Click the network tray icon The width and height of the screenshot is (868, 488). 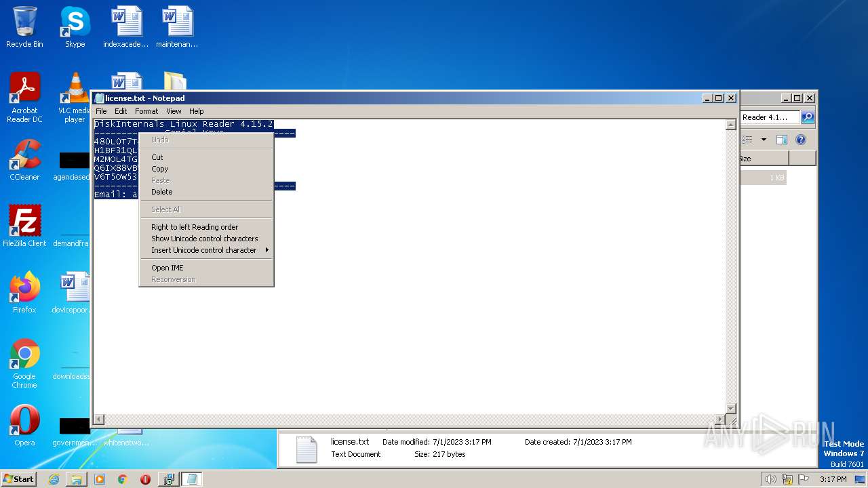pyautogui.click(x=787, y=479)
